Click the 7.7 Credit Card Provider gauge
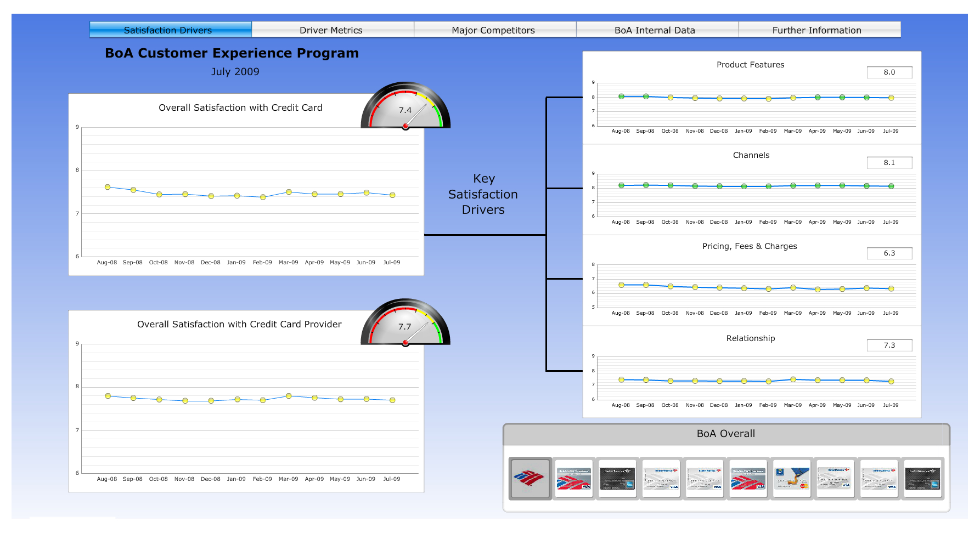Screen dimensions: 980x533 point(405,325)
